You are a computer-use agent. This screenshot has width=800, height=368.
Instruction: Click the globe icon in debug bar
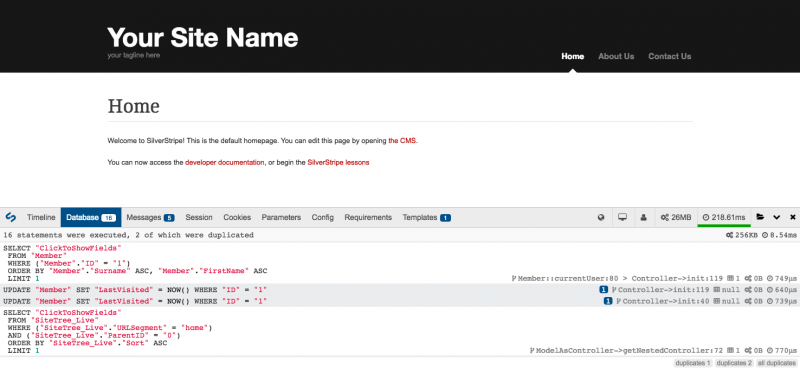coord(601,217)
